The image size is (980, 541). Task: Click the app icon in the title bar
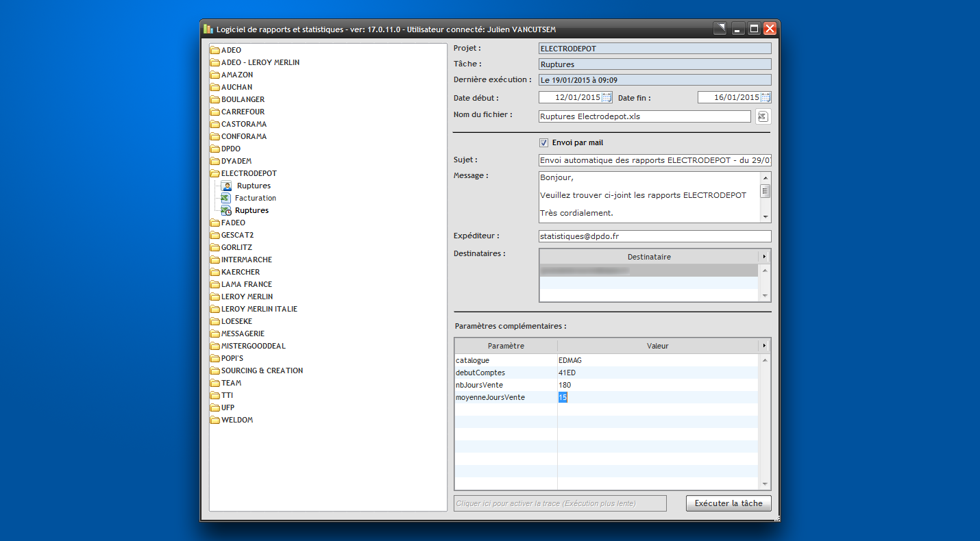click(208, 29)
